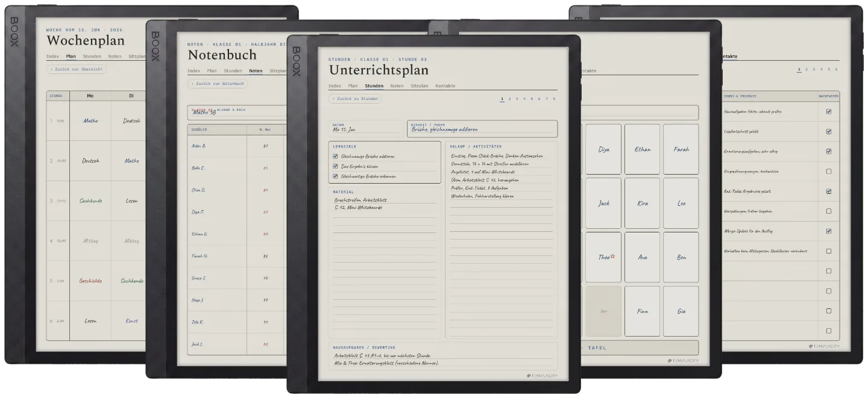
Task: Uncheck 'Gleichwertige Brüche erkennen' learning goal
Action: [335, 176]
